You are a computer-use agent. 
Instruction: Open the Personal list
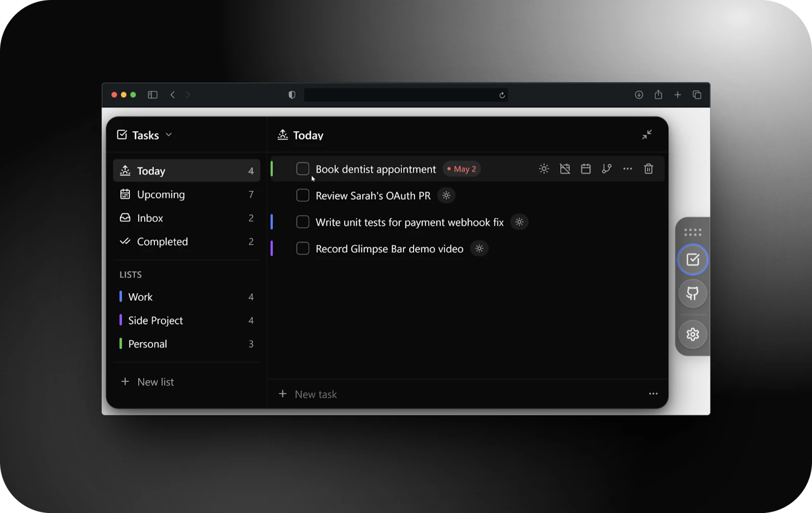coord(186,344)
